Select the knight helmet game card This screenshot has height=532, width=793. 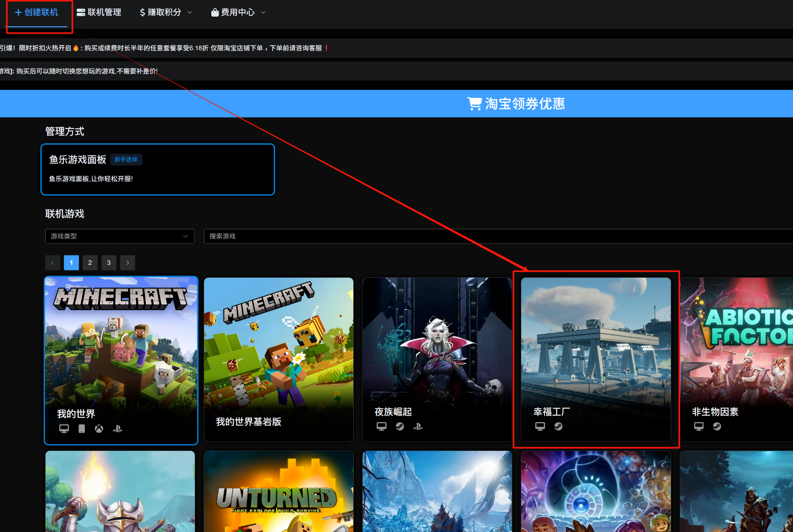tap(120, 492)
